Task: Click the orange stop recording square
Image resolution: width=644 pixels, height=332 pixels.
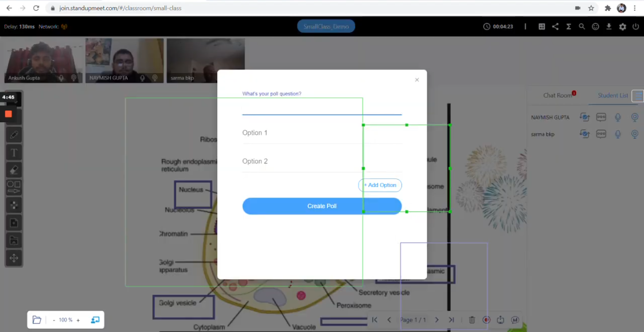Action: click(9, 114)
